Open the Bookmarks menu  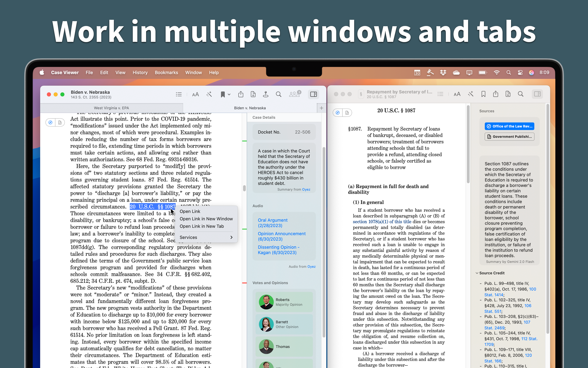coord(166,72)
